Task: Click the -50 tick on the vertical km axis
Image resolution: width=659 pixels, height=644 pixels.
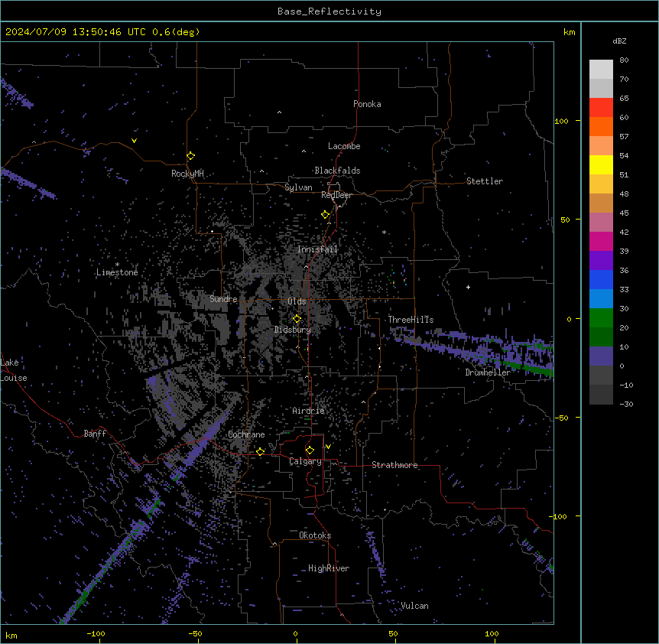Action: pyautogui.click(x=561, y=418)
